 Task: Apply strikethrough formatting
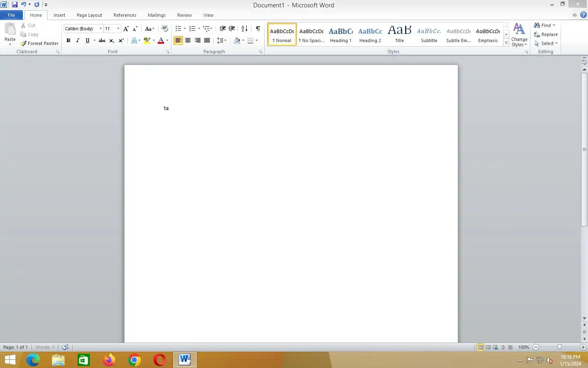(102, 40)
